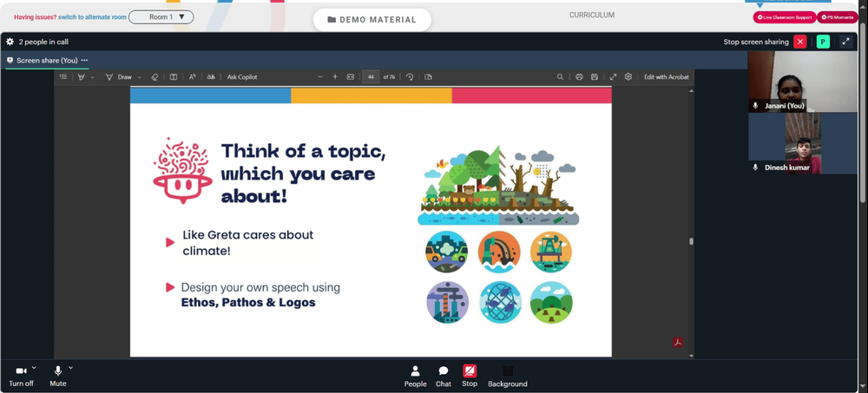
Task: Mute the microphone
Action: 57,376
